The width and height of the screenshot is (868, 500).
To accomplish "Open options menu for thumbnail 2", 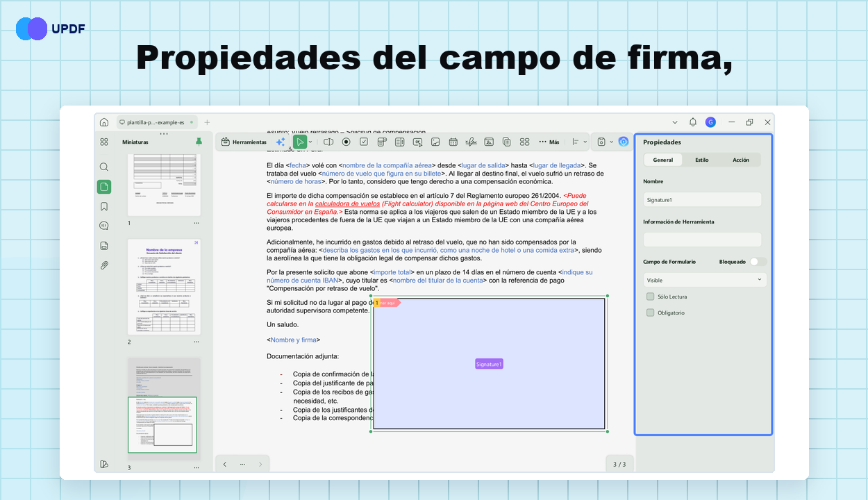I will coord(197,342).
